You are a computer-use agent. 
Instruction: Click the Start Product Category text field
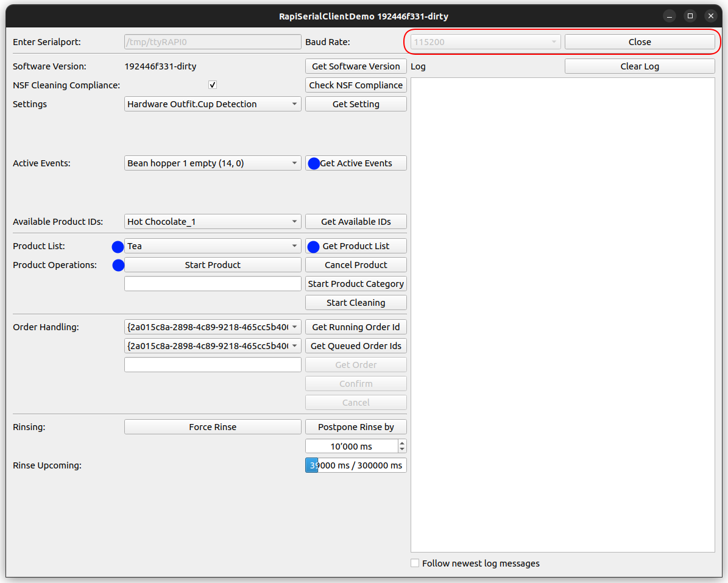(x=213, y=284)
